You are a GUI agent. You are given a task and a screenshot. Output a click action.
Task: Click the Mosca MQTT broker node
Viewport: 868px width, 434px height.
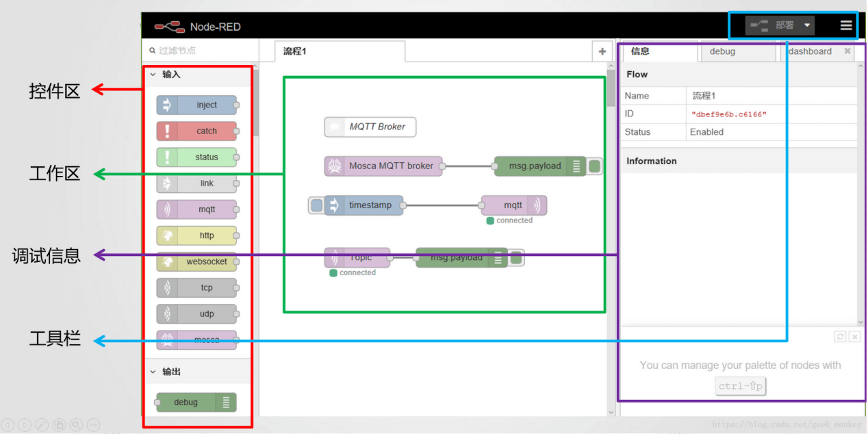coord(383,166)
